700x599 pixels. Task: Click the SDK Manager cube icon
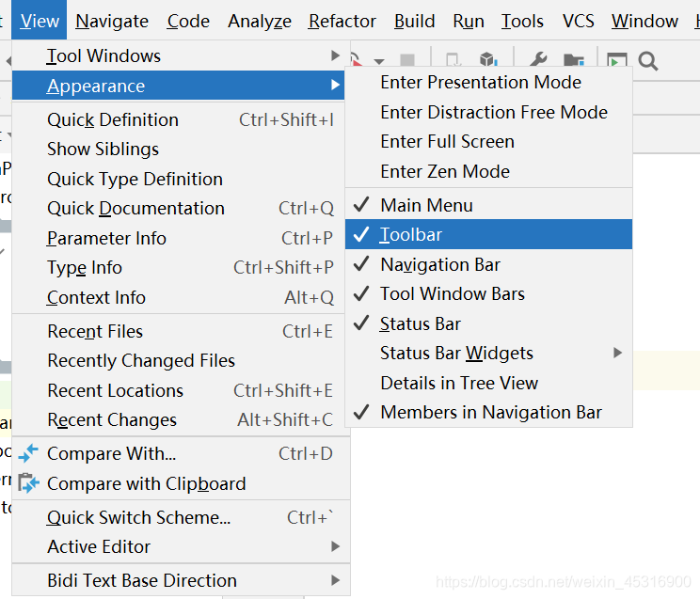[x=488, y=60]
